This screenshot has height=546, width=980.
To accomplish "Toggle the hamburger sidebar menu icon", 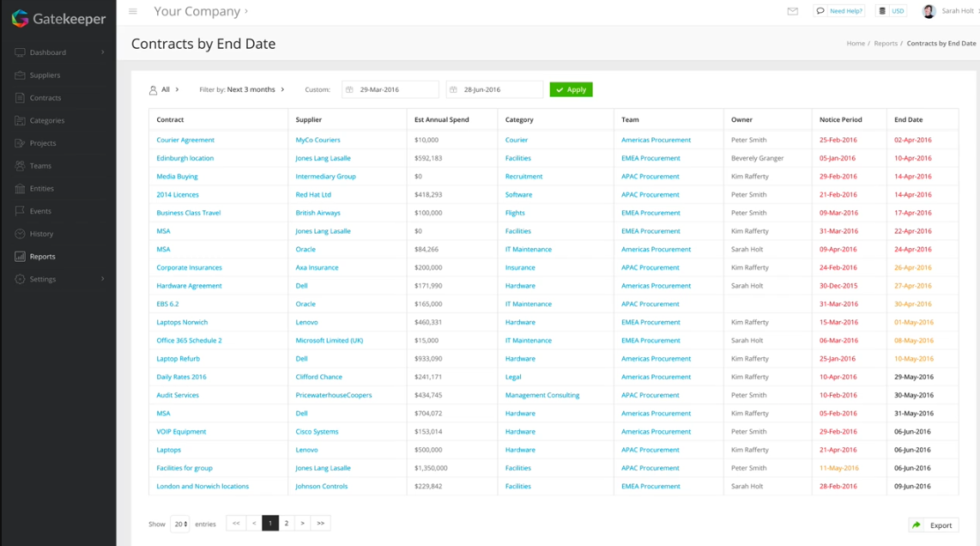I will coord(132,11).
